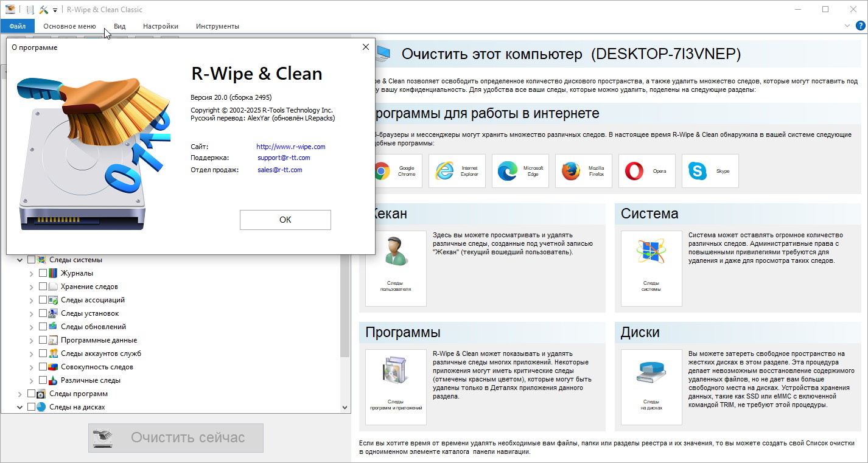Screen dimensions: 868x463
Task: Click the support@r-tt.com email link
Action: 284,158
